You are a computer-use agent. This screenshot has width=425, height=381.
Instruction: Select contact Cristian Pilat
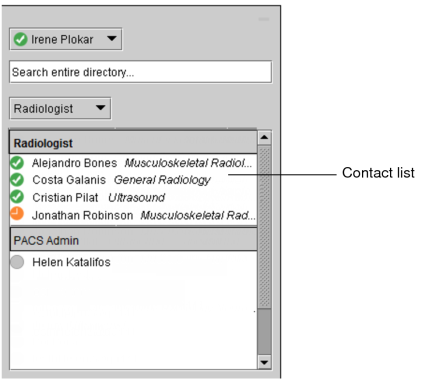click(x=133, y=197)
